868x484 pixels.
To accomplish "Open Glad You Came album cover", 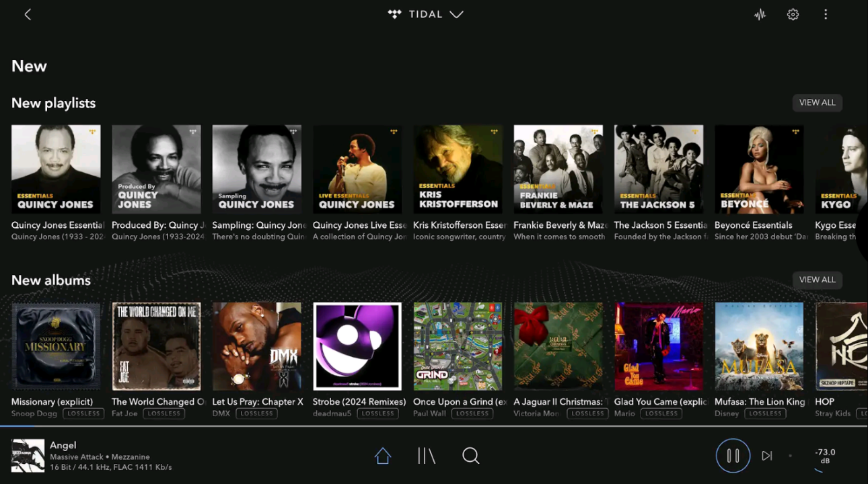I will [x=659, y=346].
